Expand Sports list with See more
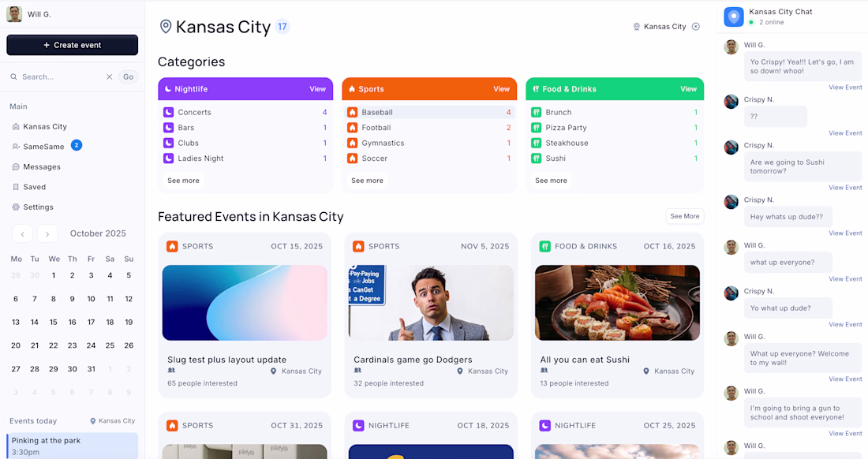 (x=367, y=181)
